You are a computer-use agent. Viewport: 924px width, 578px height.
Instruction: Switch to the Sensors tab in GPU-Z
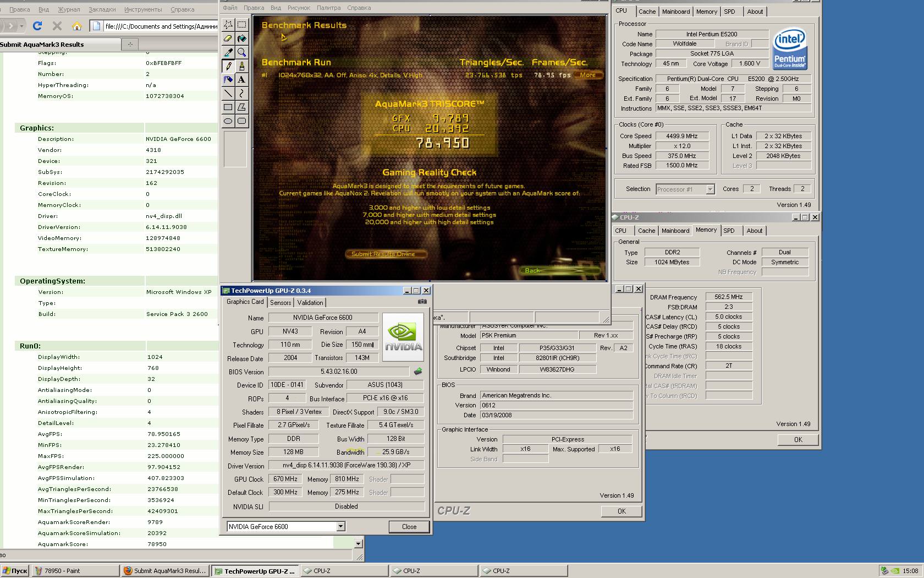[x=280, y=303]
